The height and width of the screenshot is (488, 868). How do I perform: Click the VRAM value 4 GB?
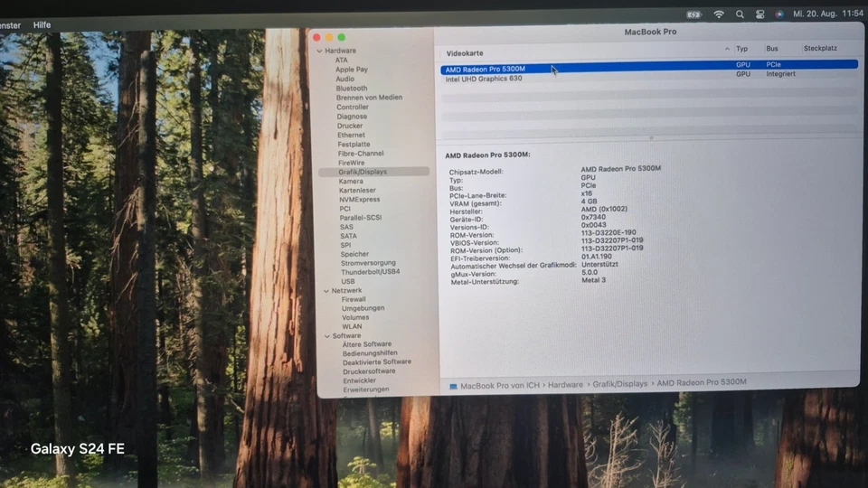pos(589,202)
